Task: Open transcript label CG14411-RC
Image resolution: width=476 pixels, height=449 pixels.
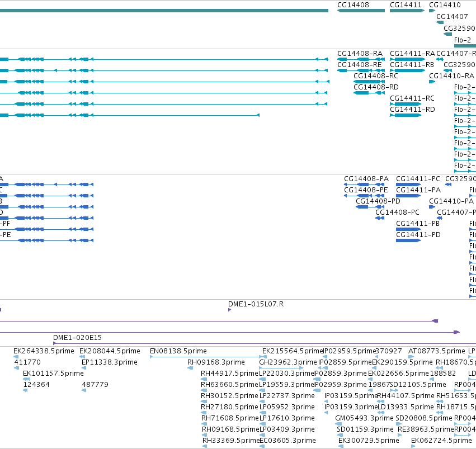Action: pyautogui.click(x=412, y=98)
